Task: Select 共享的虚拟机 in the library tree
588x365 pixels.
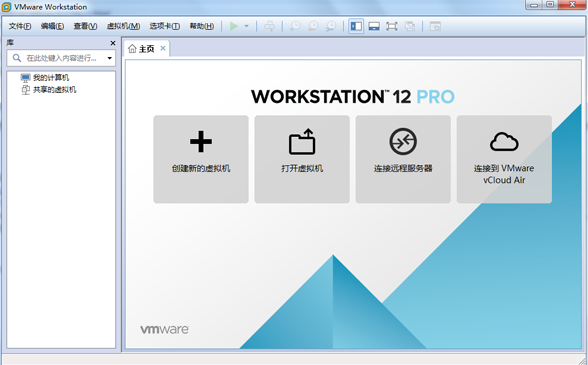Action: pyautogui.click(x=55, y=90)
